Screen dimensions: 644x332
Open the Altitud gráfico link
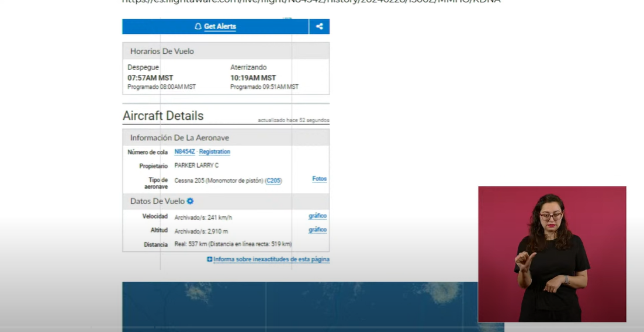click(x=317, y=230)
